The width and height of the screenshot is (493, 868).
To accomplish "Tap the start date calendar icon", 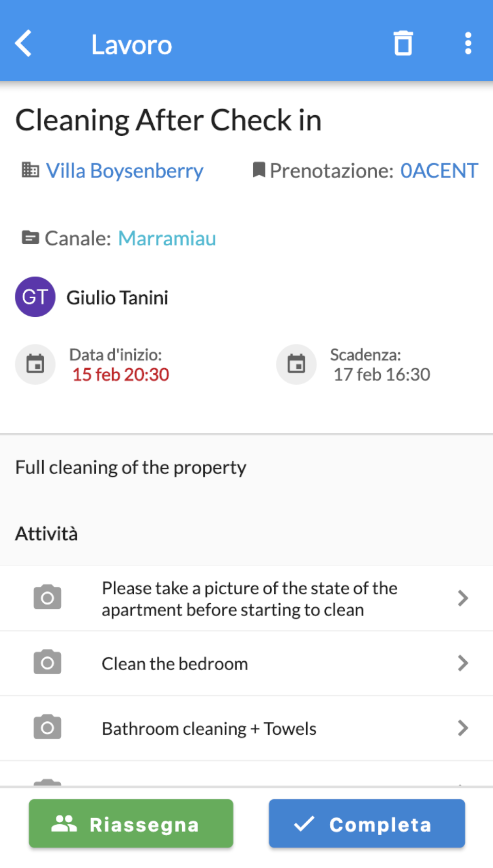I will [x=35, y=364].
